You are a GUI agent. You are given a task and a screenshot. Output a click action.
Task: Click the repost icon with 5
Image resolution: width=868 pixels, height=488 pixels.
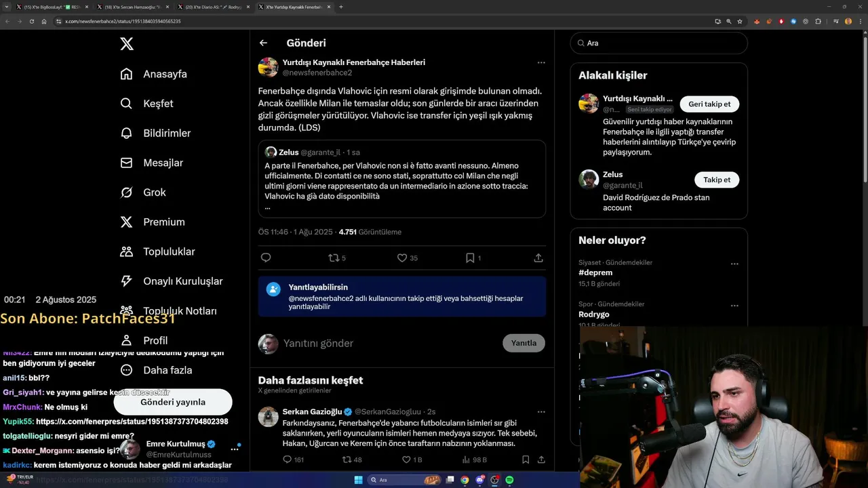click(337, 258)
